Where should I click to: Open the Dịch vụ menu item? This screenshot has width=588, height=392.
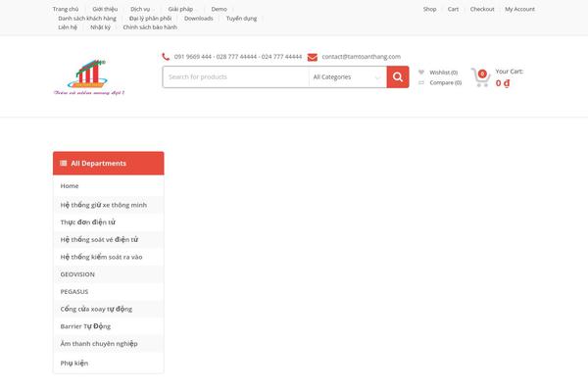point(140,9)
